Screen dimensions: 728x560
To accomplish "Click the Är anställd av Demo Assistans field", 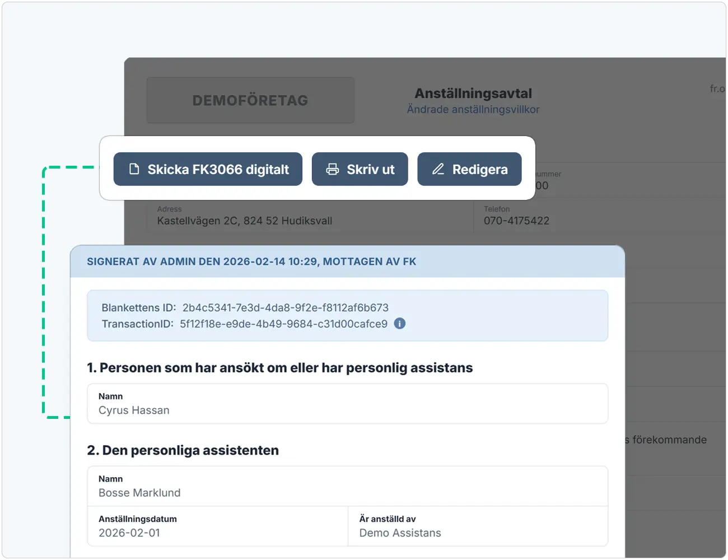I will (478, 526).
